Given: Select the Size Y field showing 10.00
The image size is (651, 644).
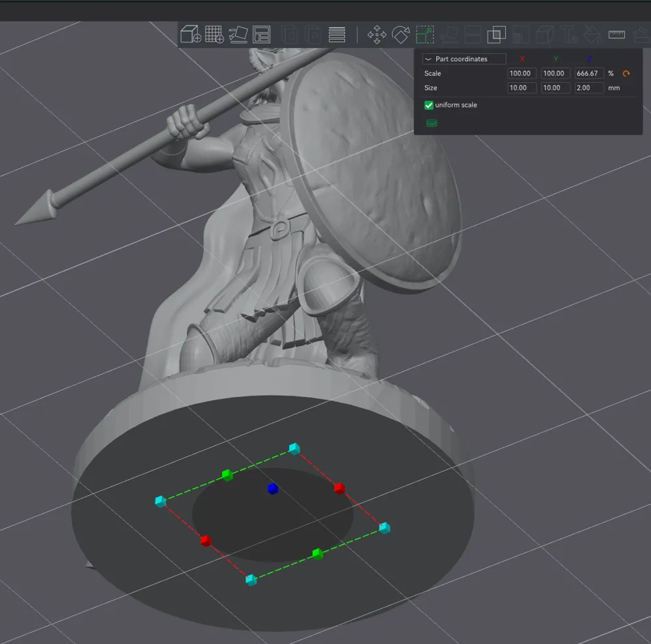Looking at the screenshot, I should (555, 88).
